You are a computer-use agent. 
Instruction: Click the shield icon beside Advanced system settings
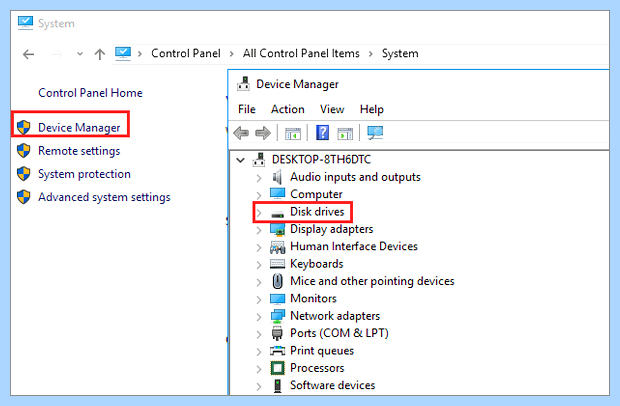[x=24, y=197]
